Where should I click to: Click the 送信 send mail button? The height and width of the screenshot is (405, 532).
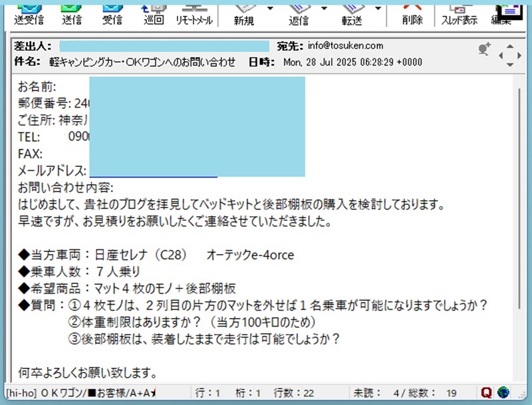tap(71, 13)
